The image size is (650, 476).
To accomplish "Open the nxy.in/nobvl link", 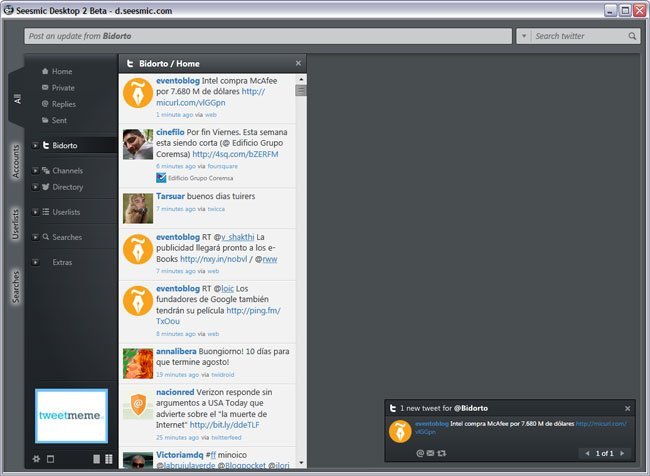I will 213,259.
